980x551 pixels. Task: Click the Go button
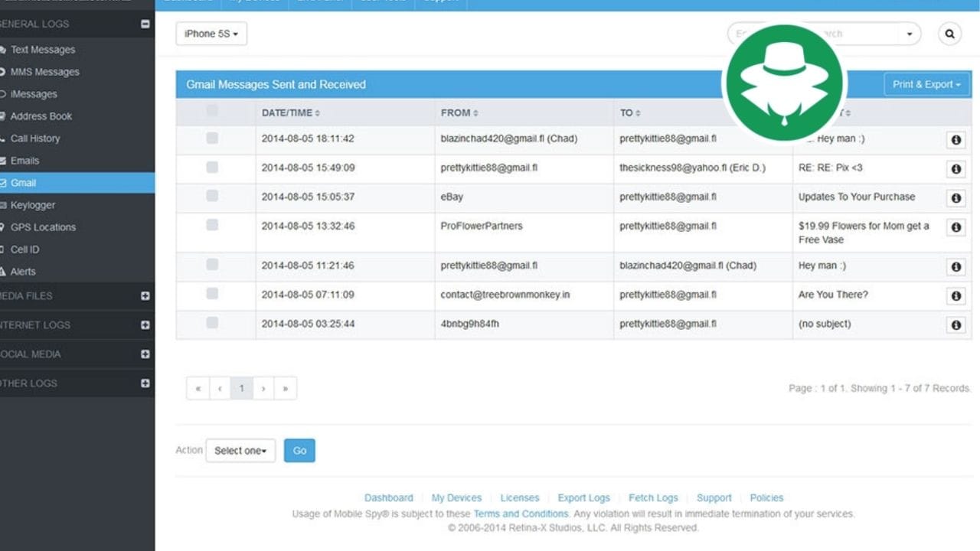pos(299,451)
